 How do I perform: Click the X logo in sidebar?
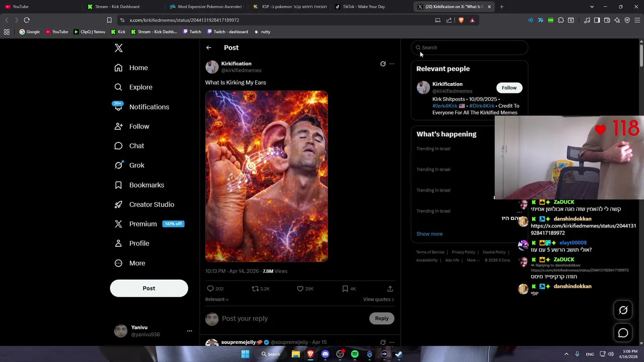click(x=119, y=48)
